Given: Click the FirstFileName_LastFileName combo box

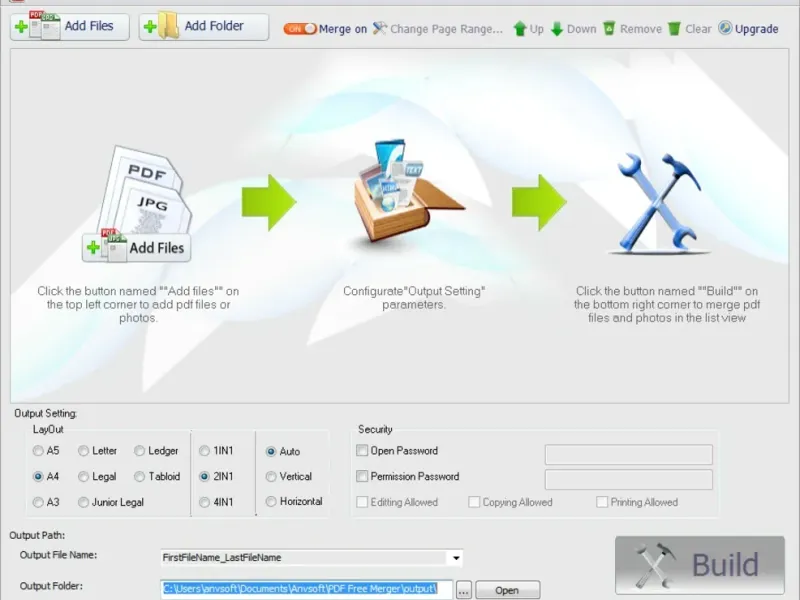Looking at the screenshot, I should pyautogui.click(x=312, y=558).
